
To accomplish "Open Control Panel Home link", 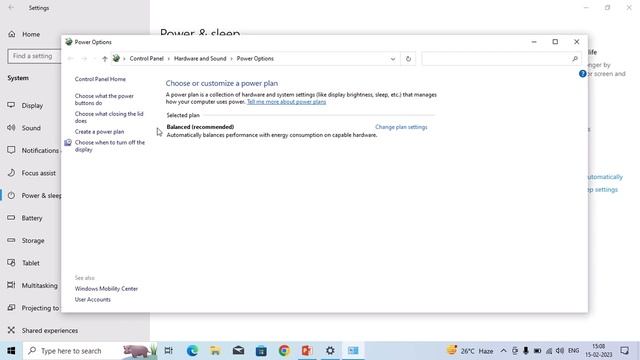I will 100,79.
